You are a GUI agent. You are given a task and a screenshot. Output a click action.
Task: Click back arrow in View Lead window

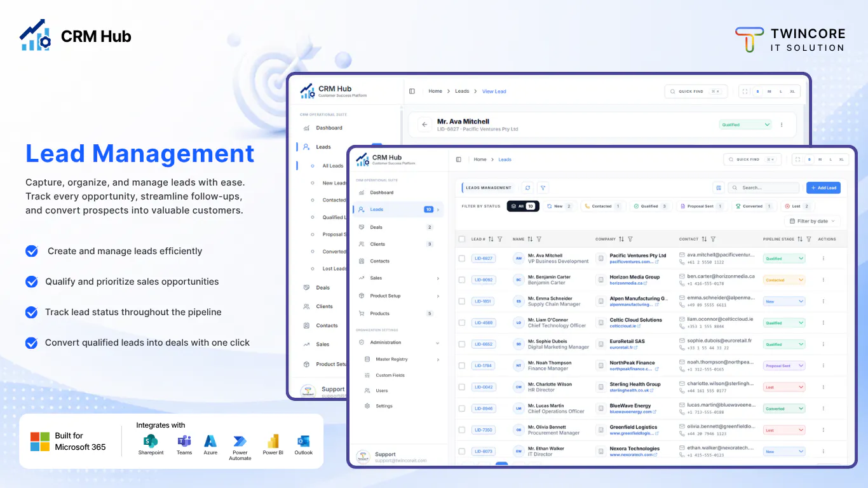[424, 125]
